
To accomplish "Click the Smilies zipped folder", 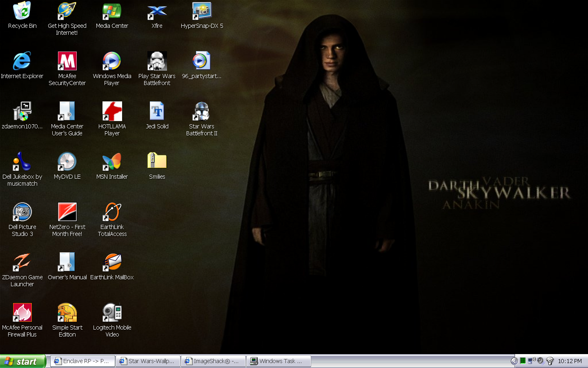I will coord(157,162).
